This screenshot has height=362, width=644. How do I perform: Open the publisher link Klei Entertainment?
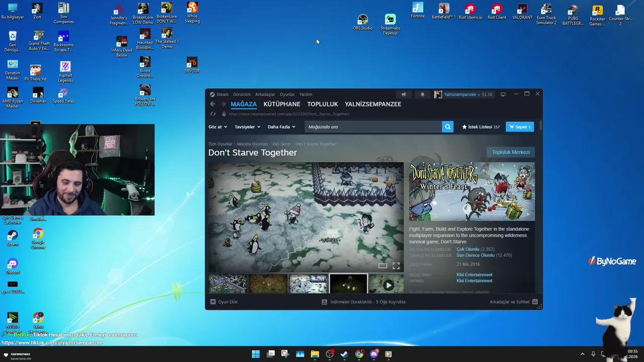tap(474, 281)
